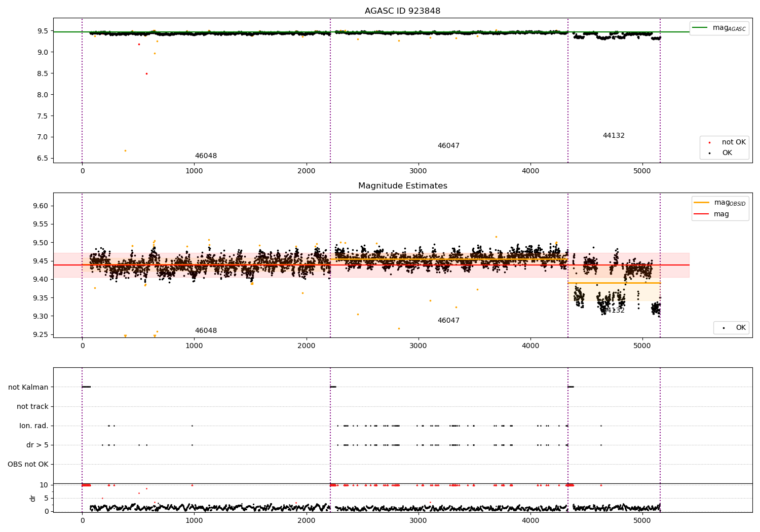Click x-axis tick 1000 in the bottom dr panel
This screenshot has width=760, height=532.
pyautogui.click(x=194, y=521)
